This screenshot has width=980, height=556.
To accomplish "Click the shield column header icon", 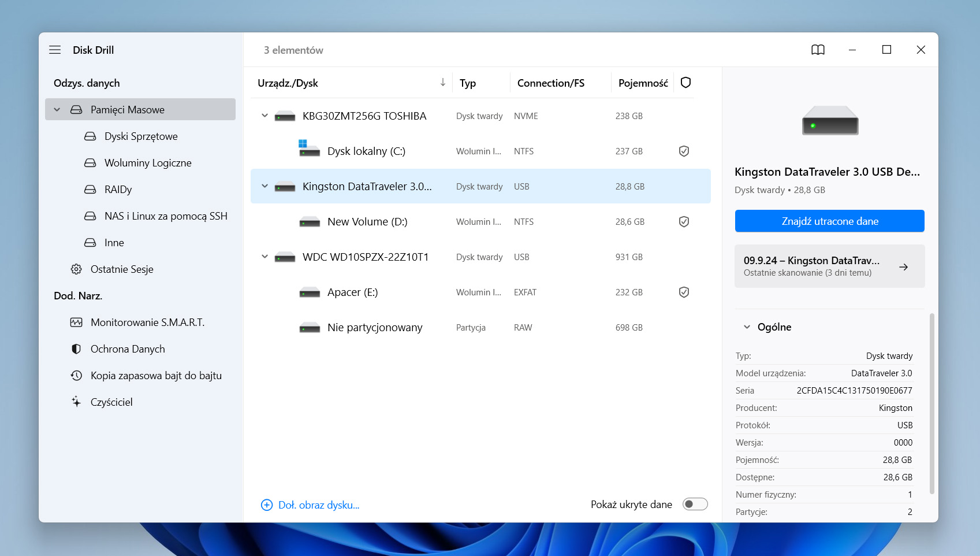I will 685,82.
